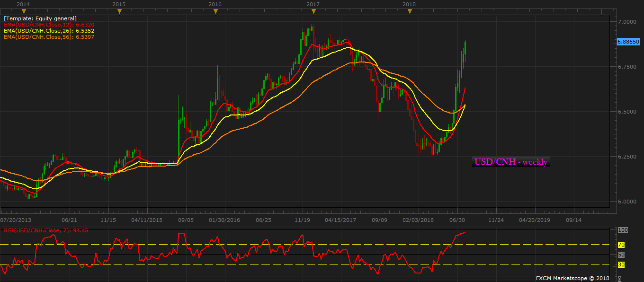Click the 6.2500 price axis label

click(x=627, y=157)
